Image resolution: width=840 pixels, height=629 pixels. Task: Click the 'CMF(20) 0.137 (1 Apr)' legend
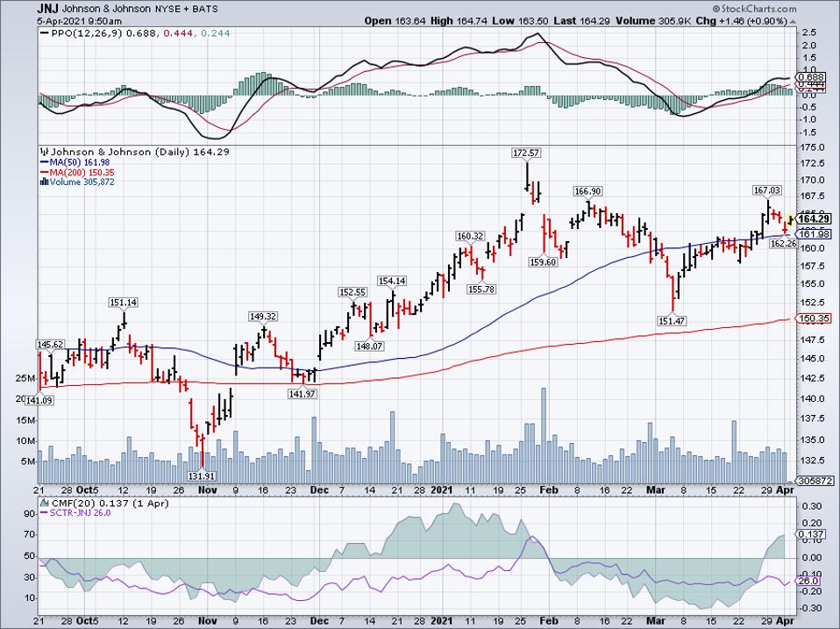tap(110, 503)
